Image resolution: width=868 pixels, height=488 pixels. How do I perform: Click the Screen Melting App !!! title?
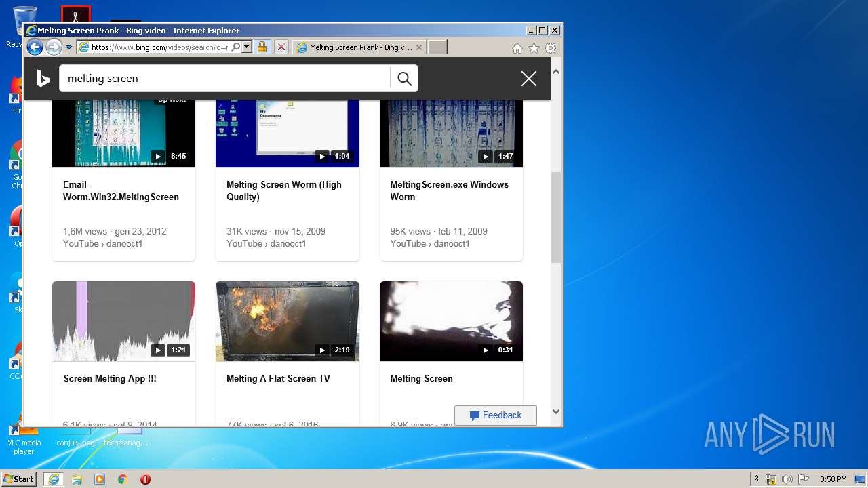click(x=110, y=378)
